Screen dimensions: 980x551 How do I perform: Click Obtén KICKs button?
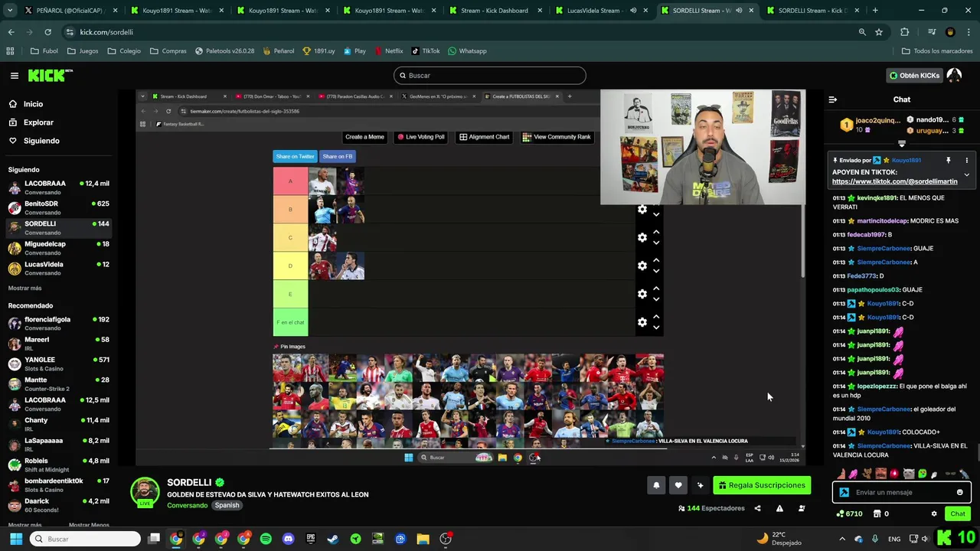pos(914,75)
